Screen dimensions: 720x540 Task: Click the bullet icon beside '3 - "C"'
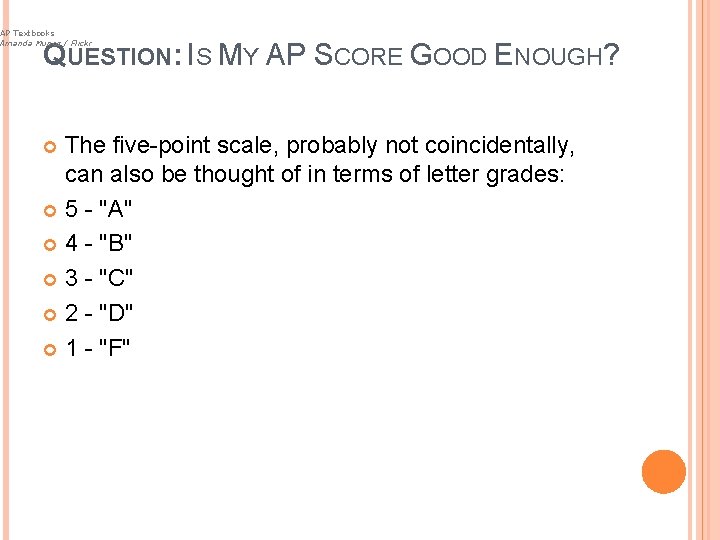(51, 279)
